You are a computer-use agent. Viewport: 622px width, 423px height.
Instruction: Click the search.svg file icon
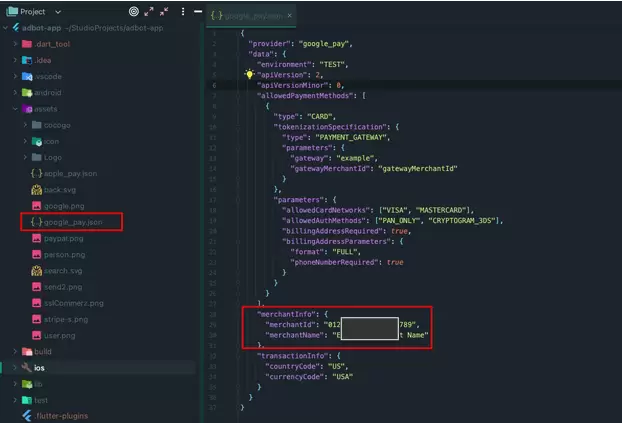pos(36,271)
